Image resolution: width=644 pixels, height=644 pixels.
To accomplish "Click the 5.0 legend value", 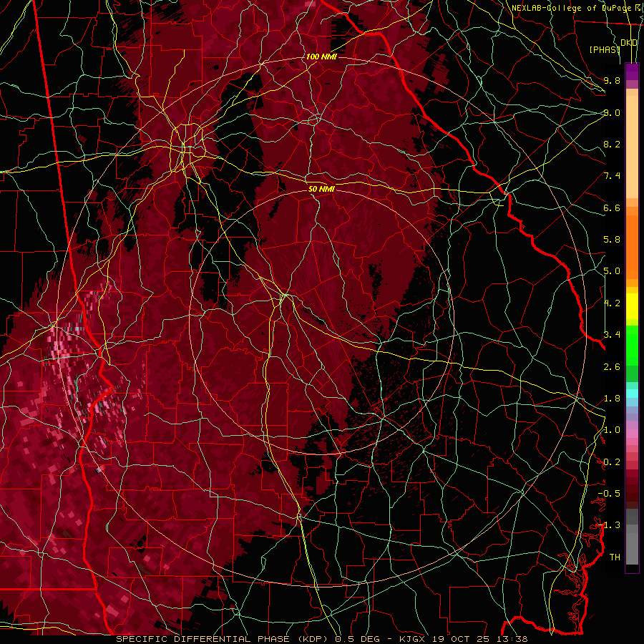I will (x=612, y=271).
